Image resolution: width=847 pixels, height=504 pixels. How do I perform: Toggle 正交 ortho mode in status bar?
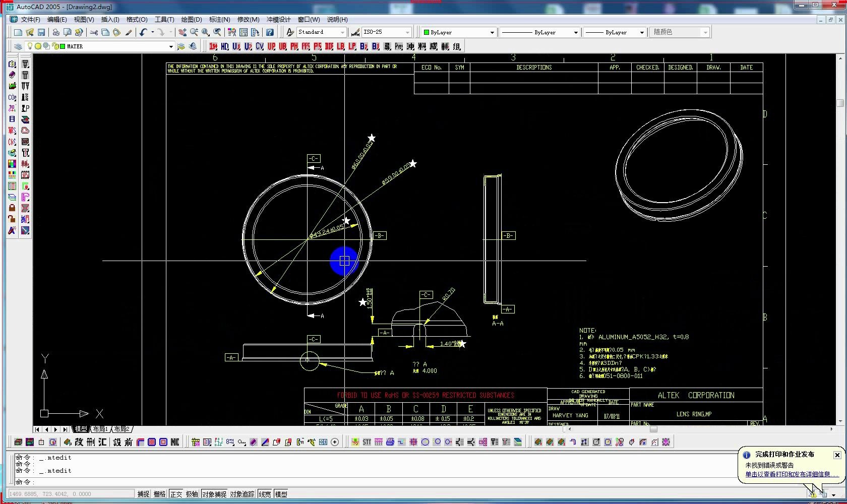[x=176, y=494]
